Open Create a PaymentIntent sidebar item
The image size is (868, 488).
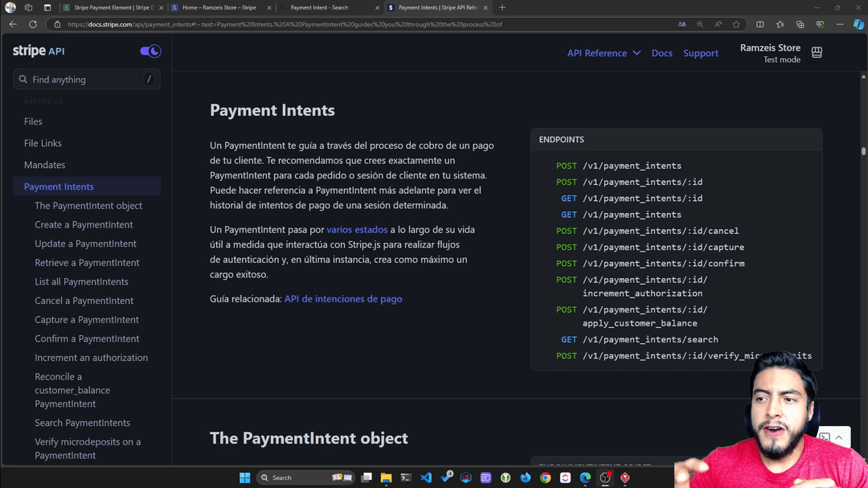click(x=84, y=225)
